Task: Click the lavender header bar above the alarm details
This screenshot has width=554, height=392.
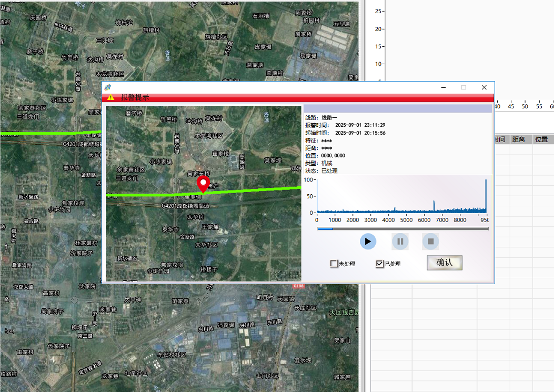Action: click(x=398, y=109)
